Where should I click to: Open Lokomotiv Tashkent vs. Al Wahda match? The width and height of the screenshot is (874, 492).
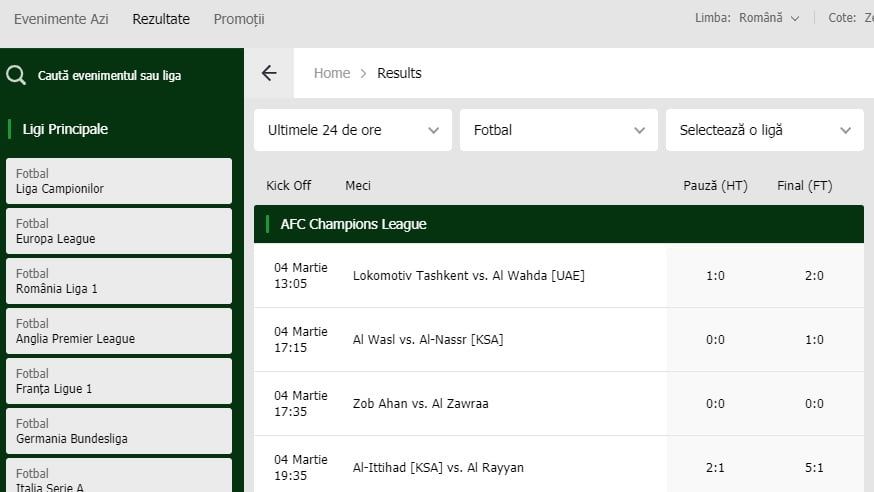(468, 276)
